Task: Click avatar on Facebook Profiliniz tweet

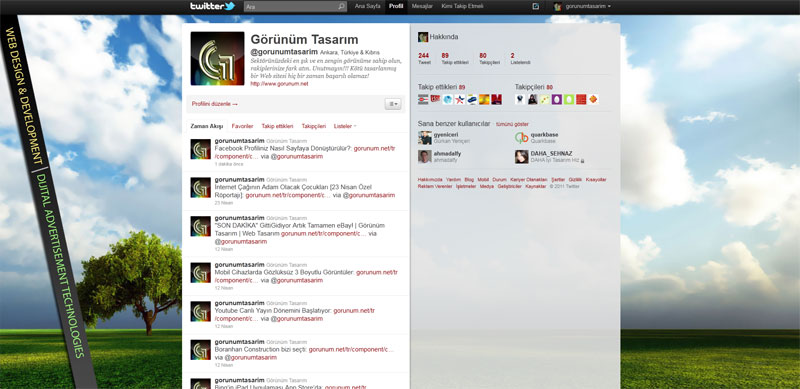Action: [201, 149]
